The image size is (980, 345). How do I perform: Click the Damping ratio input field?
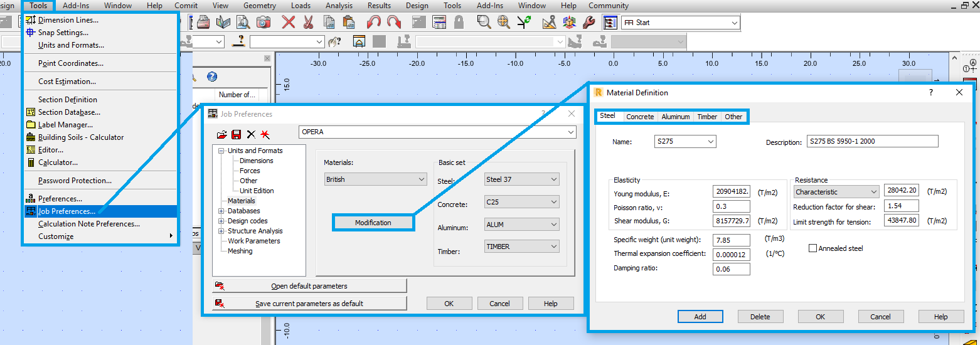click(x=732, y=269)
